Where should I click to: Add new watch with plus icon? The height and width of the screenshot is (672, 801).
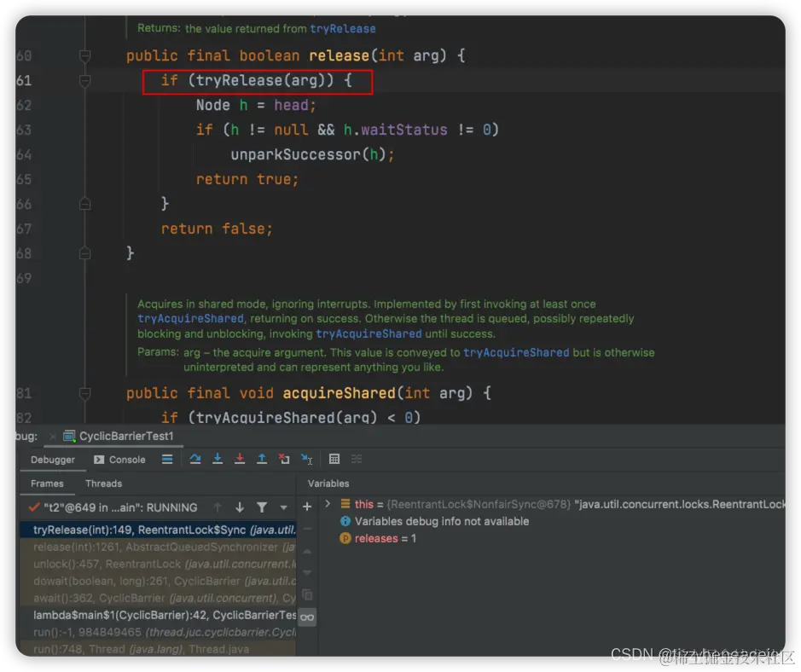click(307, 507)
